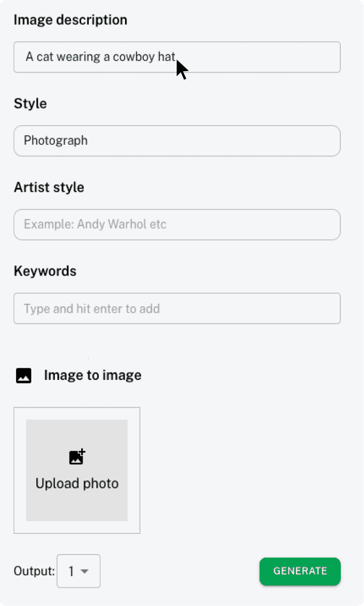364x606 pixels.
Task: Click the Keywords section title
Action: point(45,271)
